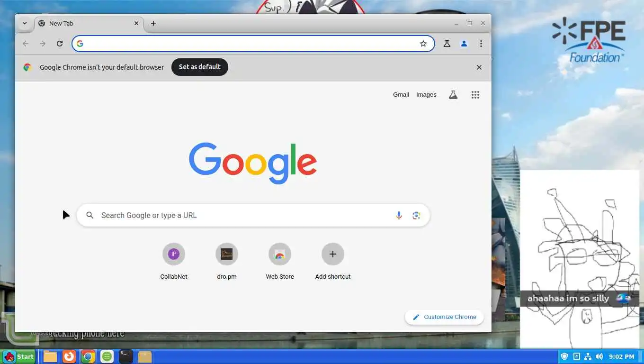Open the terminal from the taskbar
Viewport: 644px width, 364px height.
125,356
